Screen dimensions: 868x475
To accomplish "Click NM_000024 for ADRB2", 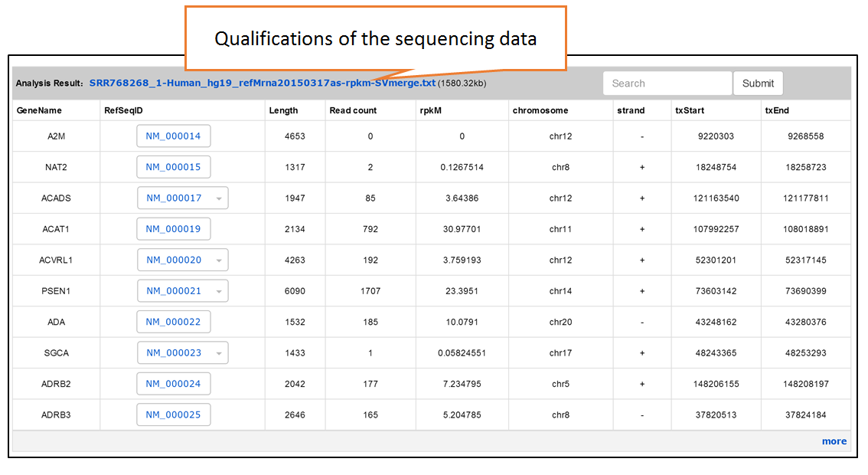I will click(173, 384).
